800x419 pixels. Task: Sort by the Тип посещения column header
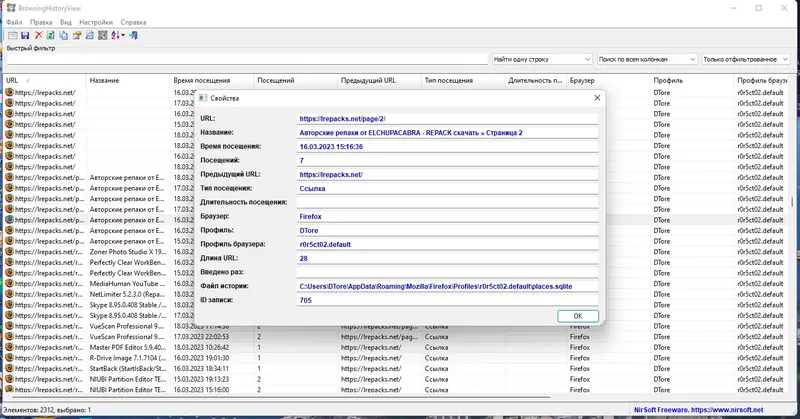click(463, 80)
